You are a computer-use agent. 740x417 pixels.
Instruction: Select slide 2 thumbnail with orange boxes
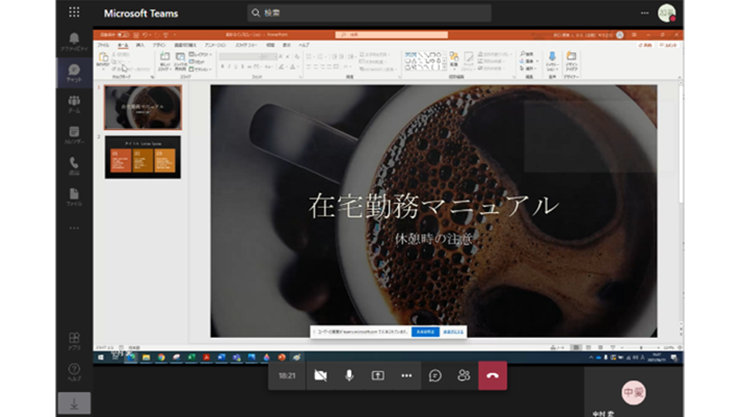143,157
